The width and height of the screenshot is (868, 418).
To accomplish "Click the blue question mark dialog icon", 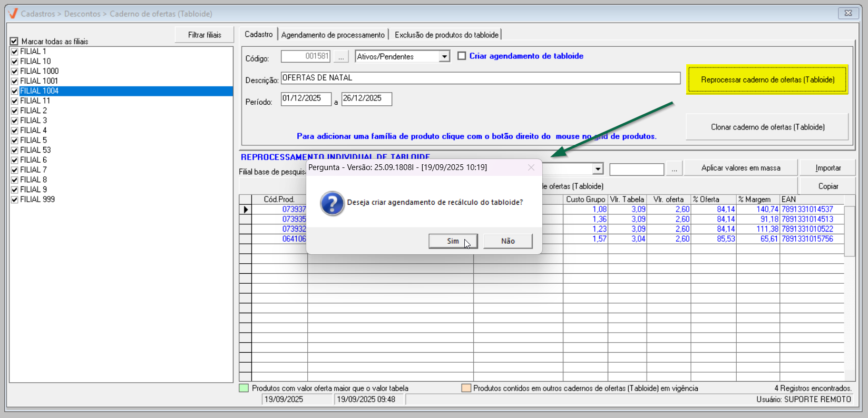I will tap(332, 203).
